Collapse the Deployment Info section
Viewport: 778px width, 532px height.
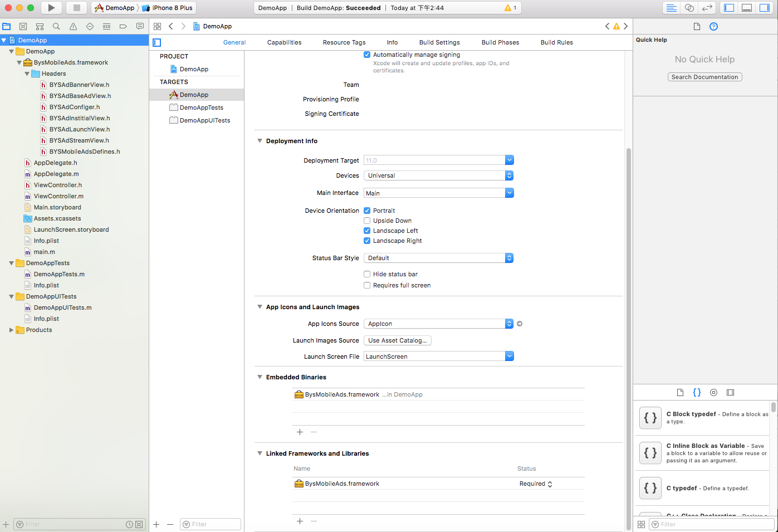(x=260, y=141)
